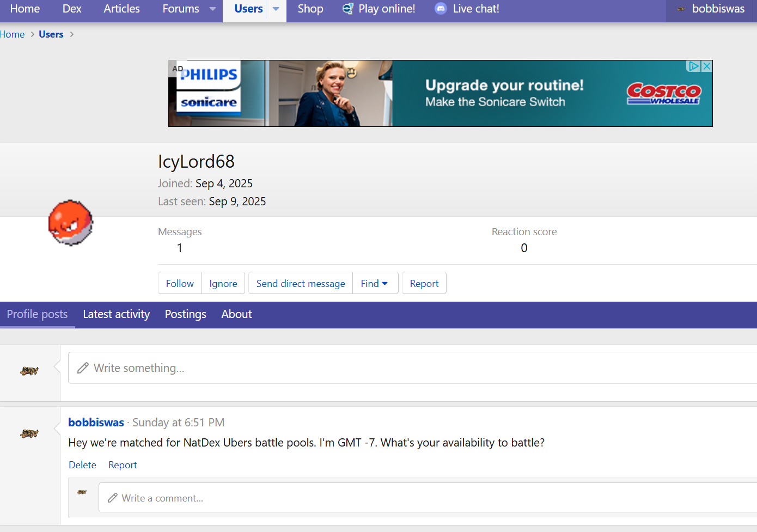This screenshot has width=757, height=532.
Task: Click the Play online globe icon
Action: point(347,9)
